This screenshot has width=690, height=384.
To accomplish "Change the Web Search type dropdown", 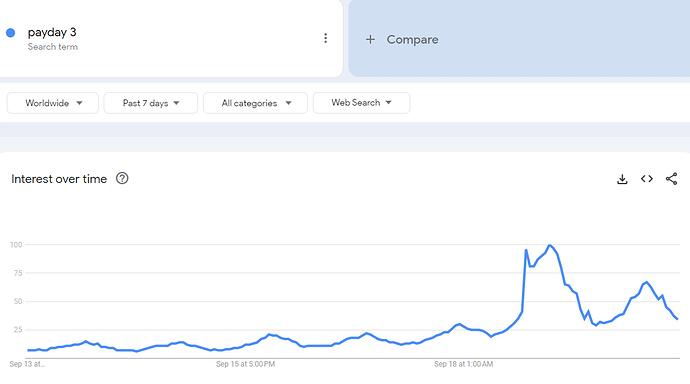I will click(x=361, y=102).
